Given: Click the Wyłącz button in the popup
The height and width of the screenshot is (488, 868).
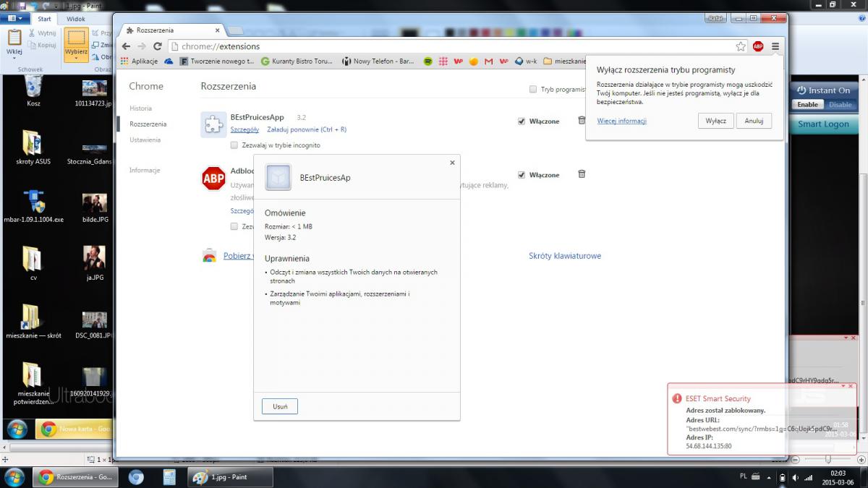Looking at the screenshot, I should [x=716, y=121].
